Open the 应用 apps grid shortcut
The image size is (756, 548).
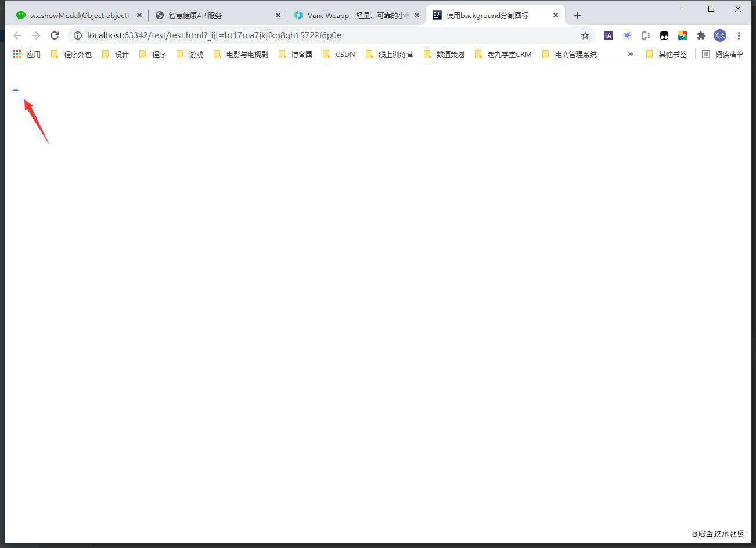pos(27,54)
